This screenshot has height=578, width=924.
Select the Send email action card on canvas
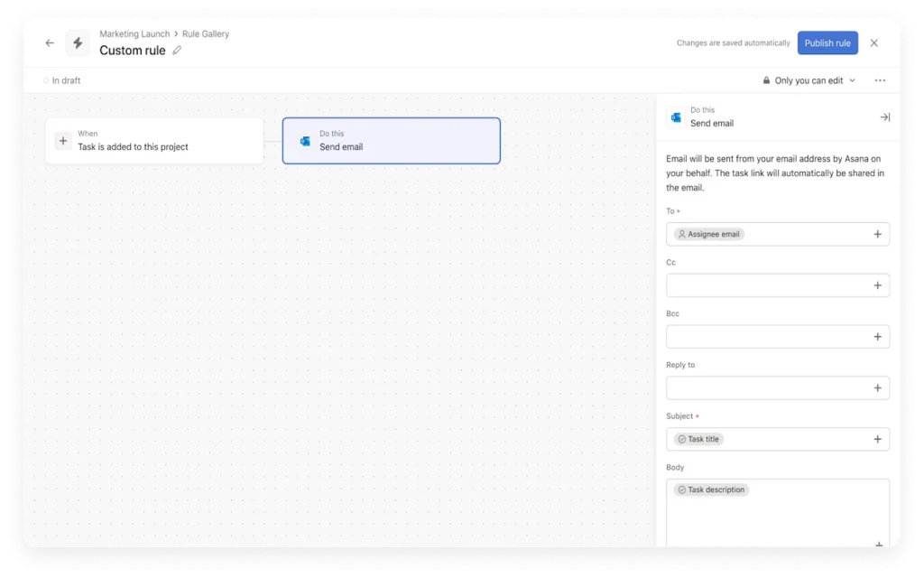coord(391,140)
